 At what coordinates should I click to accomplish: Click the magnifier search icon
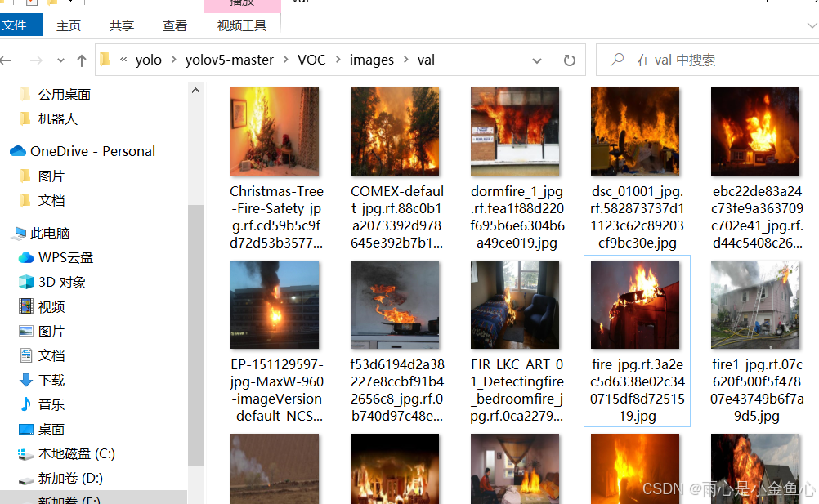tap(617, 60)
